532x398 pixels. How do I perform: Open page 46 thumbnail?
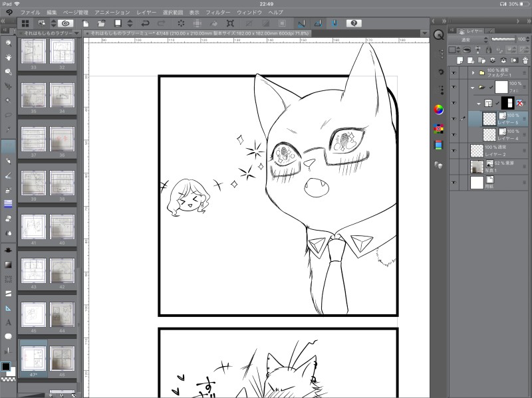coord(62,358)
